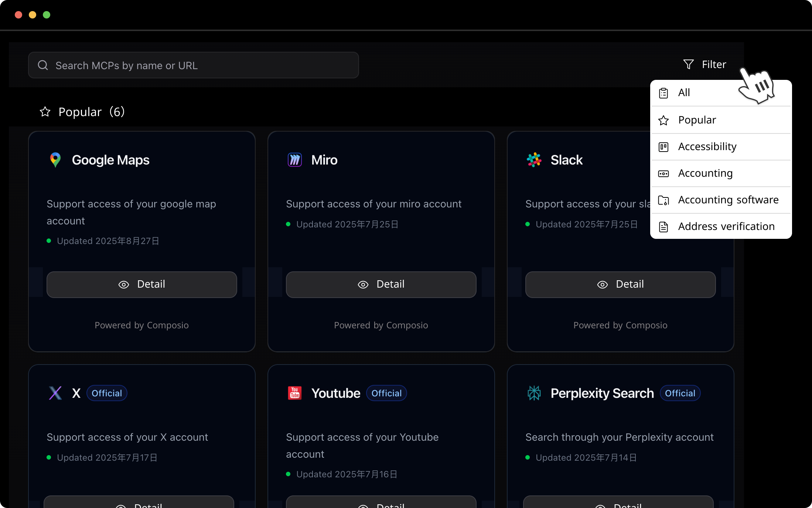View Detail for Google Maps
The height and width of the screenshot is (508, 812).
[142, 284]
